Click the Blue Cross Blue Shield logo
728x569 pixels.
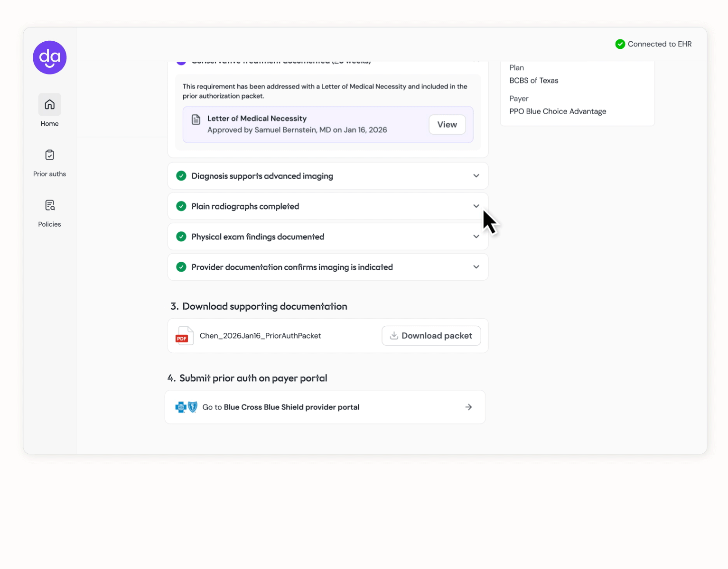tap(187, 407)
